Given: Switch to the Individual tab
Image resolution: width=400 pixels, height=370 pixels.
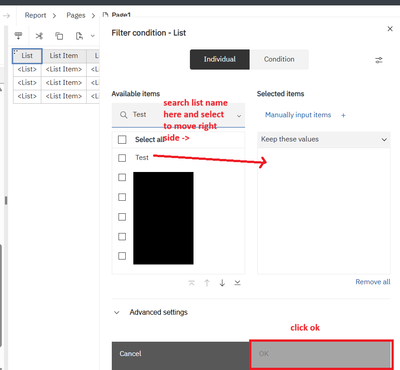Looking at the screenshot, I should click(220, 59).
